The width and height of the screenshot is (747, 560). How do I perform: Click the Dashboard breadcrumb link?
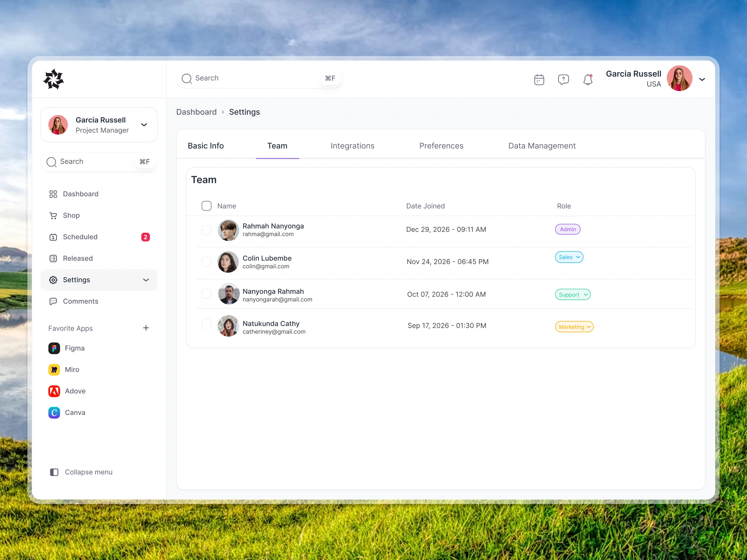click(x=196, y=112)
